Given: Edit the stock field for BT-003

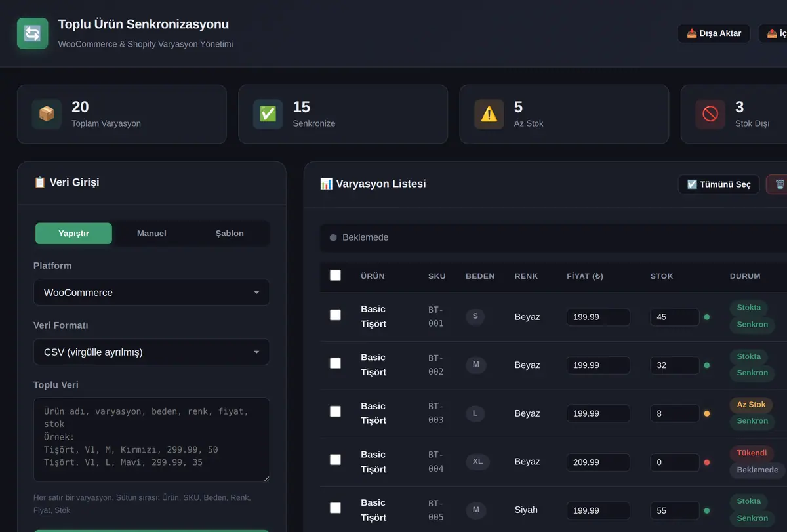Looking at the screenshot, I should [x=675, y=414].
